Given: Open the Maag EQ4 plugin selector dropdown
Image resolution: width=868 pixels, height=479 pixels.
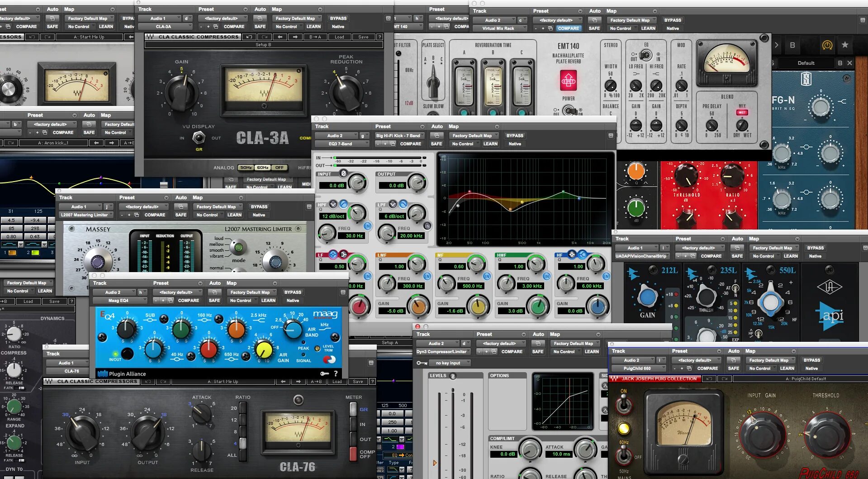Looking at the screenshot, I should pyautogui.click(x=119, y=301).
